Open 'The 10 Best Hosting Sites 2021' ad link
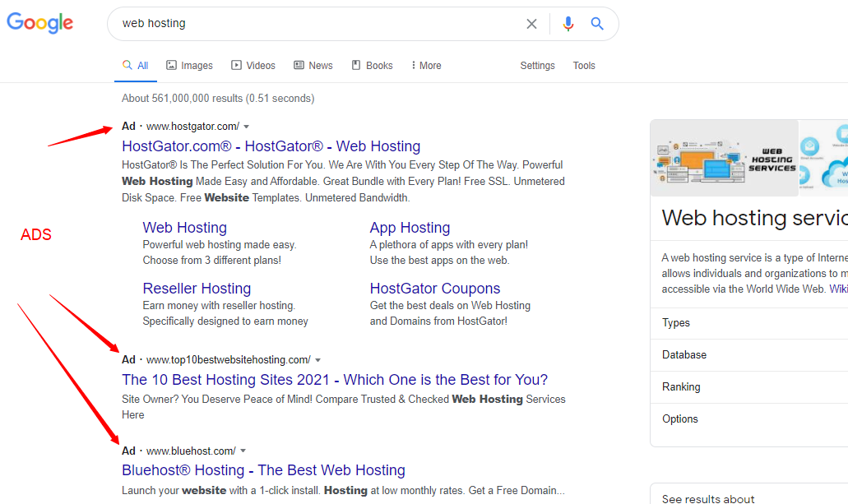Viewport: 848px width, 504px height. click(x=335, y=380)
